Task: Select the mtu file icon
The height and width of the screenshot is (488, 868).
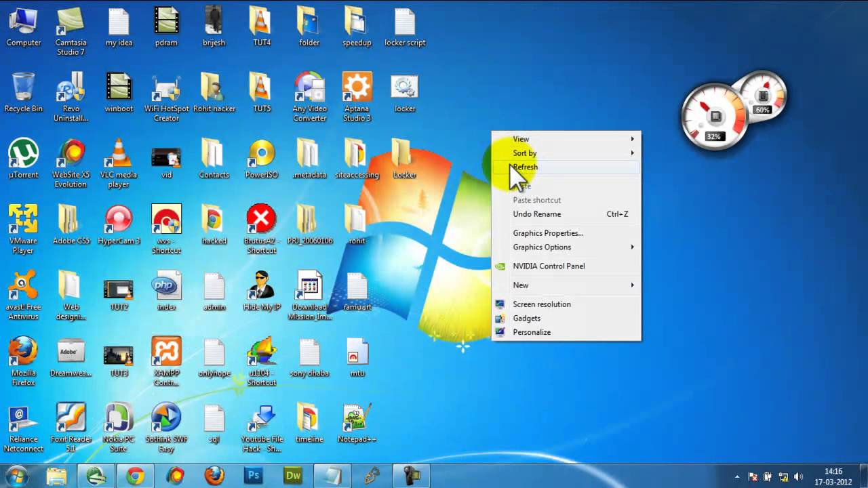Action: 357,357
